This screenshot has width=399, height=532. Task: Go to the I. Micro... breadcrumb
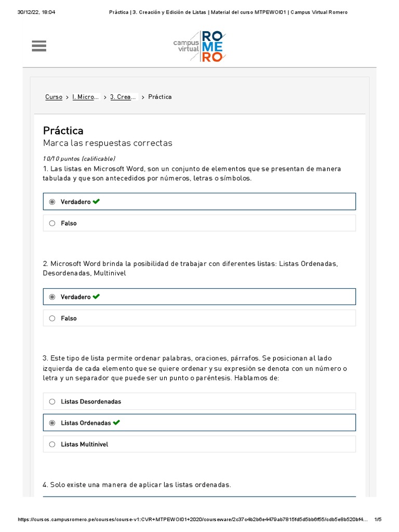(x=86, y=97)
